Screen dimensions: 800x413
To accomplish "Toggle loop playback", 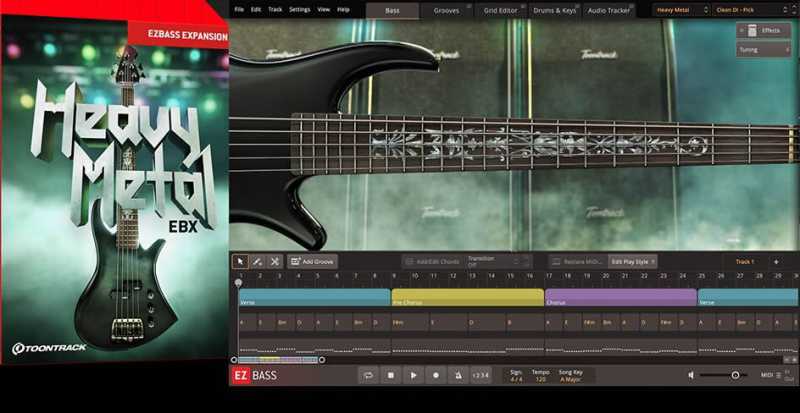I will (368, 375).
